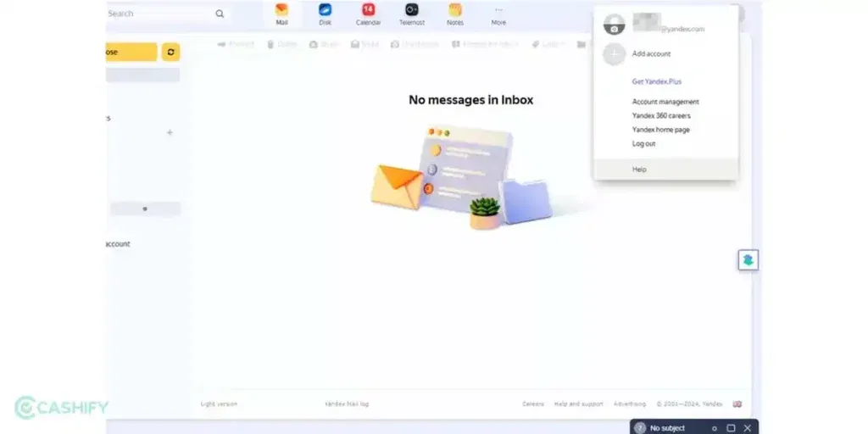Click the account avatar in dropdown
Image resolution: width=868 pixels, height=434 pixels.
(614, 25)
